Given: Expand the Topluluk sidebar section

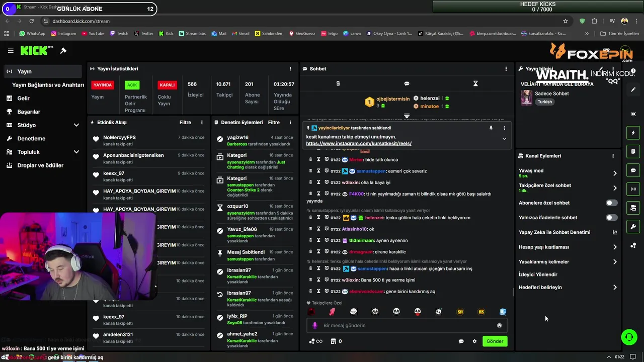Looking at the screenshot, I should [x=76, y=152].
